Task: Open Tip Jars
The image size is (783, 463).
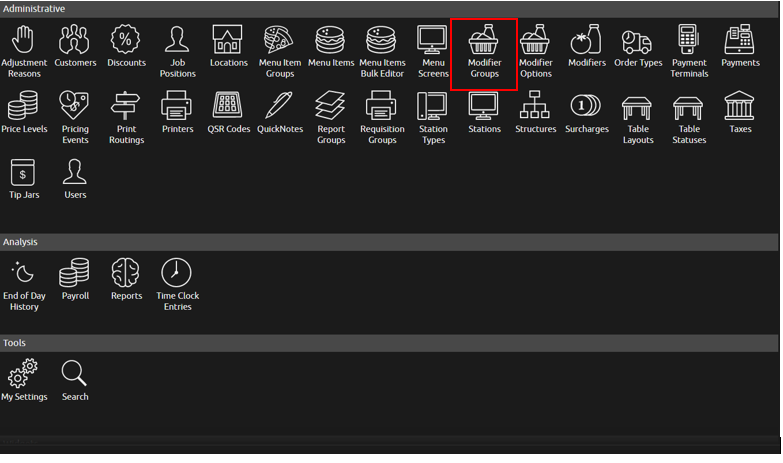Action: (23, 179)
